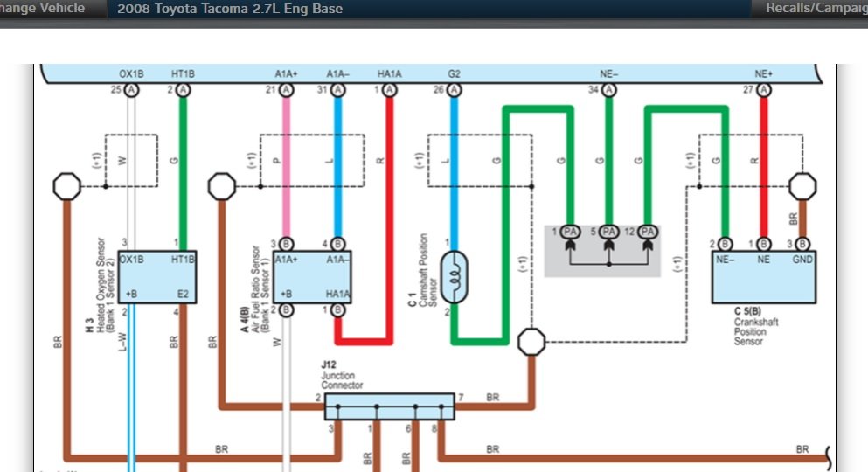Select the E2 label in oxygen sensor box
868x472 pixels.
point(183,294)
